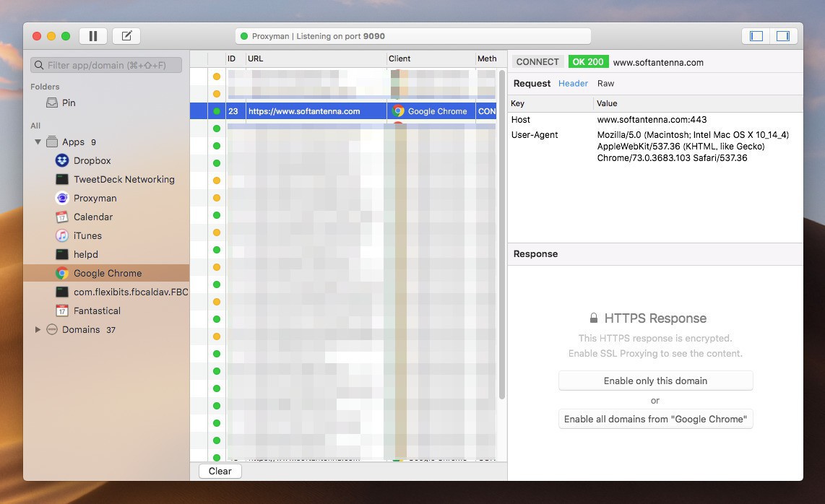Click the iTunes app icon
The image size is (825, 504).
62,235
